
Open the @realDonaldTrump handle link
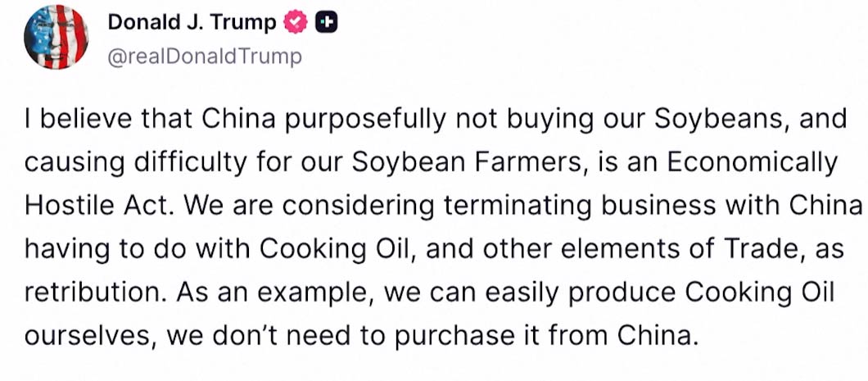click(x=205, y=56)
